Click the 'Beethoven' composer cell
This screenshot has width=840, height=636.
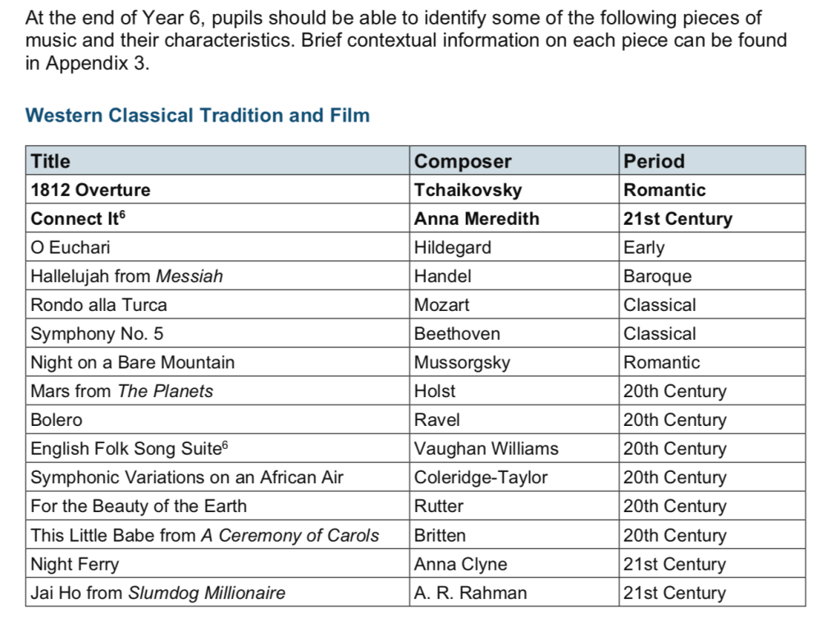click(x=457, y=334)
